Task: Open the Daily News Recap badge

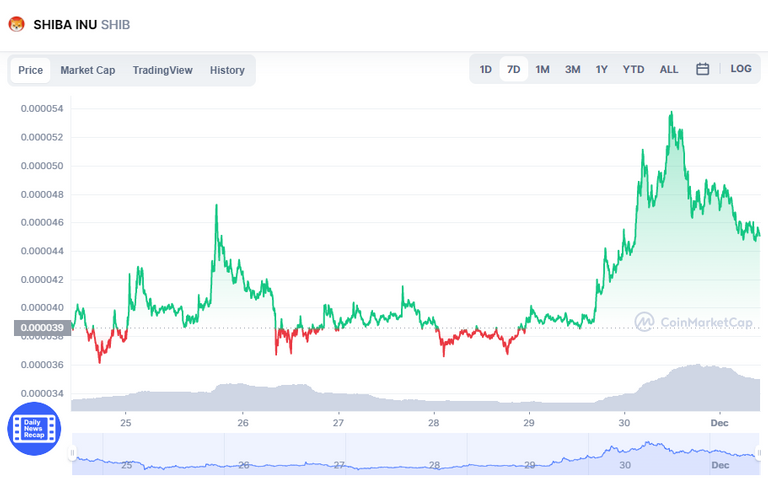Action: (x=34, y=429)
